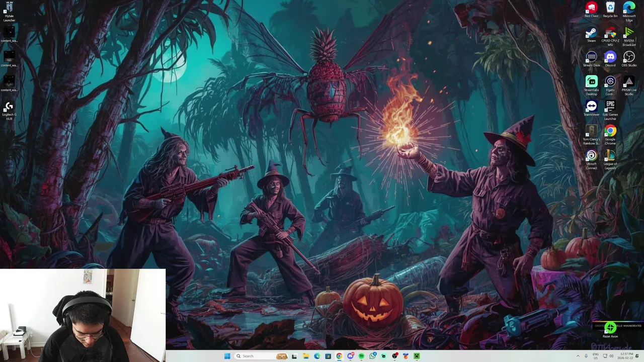Open CPUID CPU-Z MSI shortcut

[x=610, y=37]
